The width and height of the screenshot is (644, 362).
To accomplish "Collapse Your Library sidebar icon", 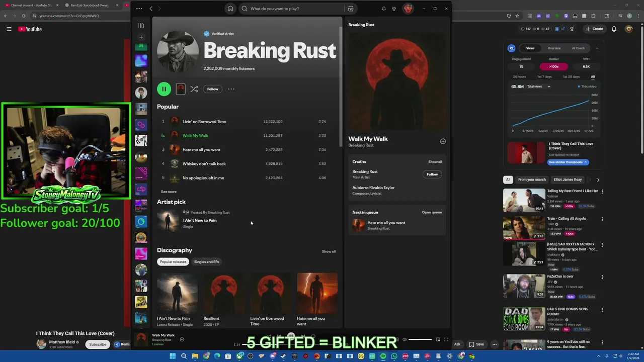I will [x=141, y=26].
